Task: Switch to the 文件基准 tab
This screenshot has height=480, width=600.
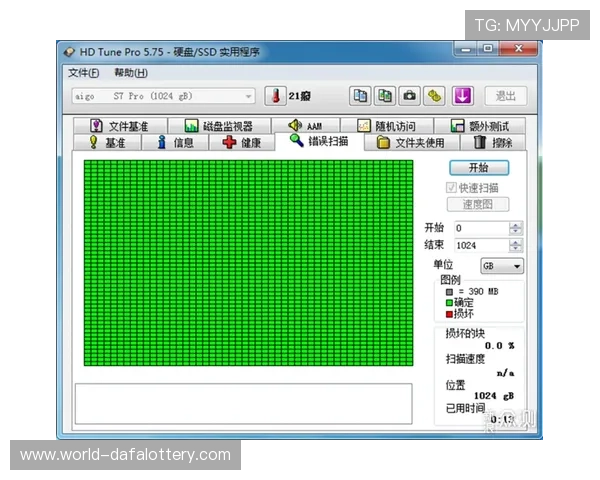Action: point(120,126)
